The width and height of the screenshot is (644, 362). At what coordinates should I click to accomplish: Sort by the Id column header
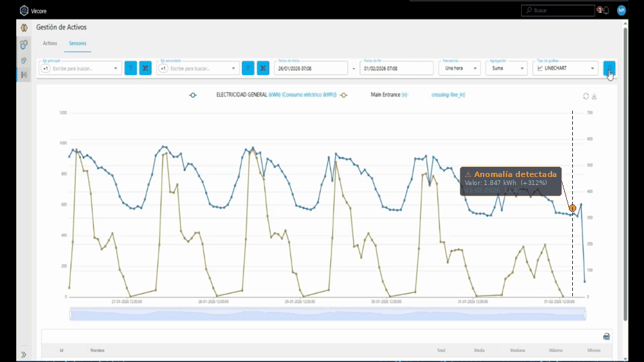62,351
